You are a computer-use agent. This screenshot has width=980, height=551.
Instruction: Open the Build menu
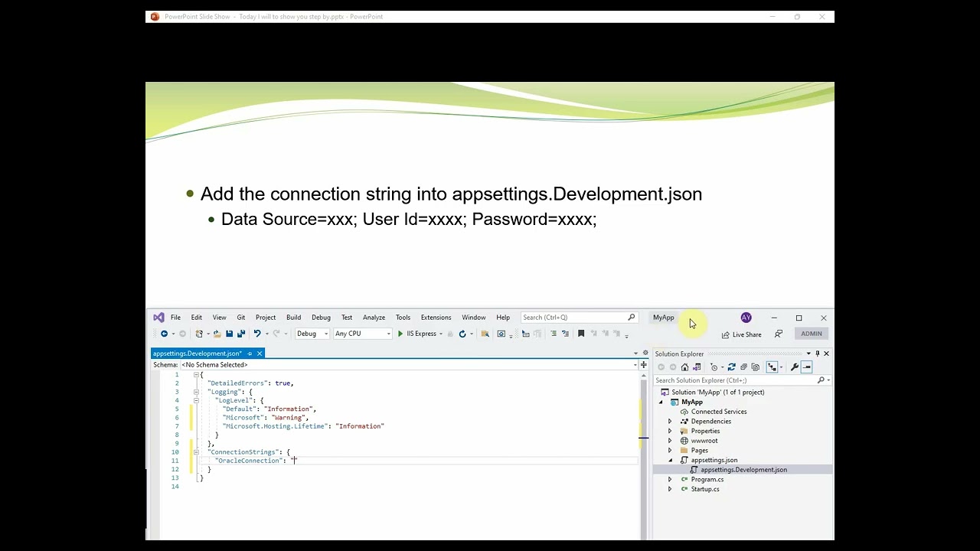coord(293,318)
